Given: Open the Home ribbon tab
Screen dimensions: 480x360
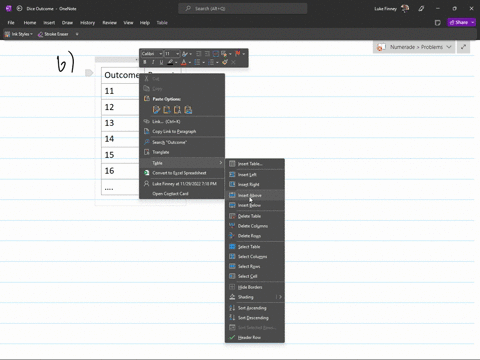Looking at the screenshot, I should [30, 23].
